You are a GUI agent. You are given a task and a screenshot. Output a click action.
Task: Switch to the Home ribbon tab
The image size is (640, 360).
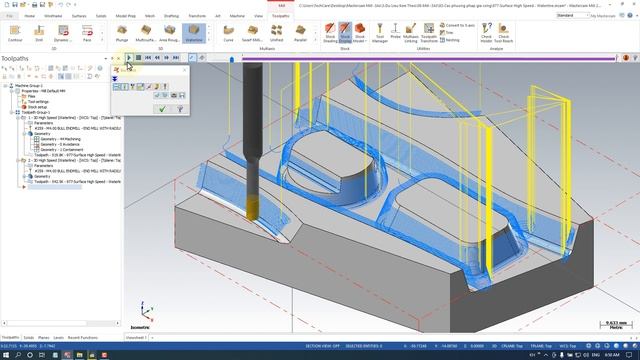29,16
